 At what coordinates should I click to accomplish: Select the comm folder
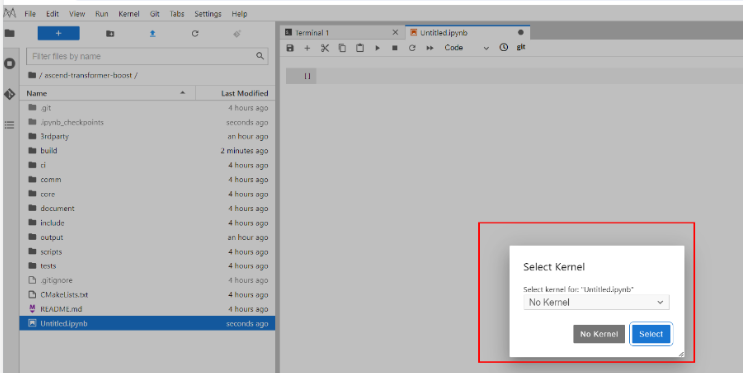tap(147, 179)
